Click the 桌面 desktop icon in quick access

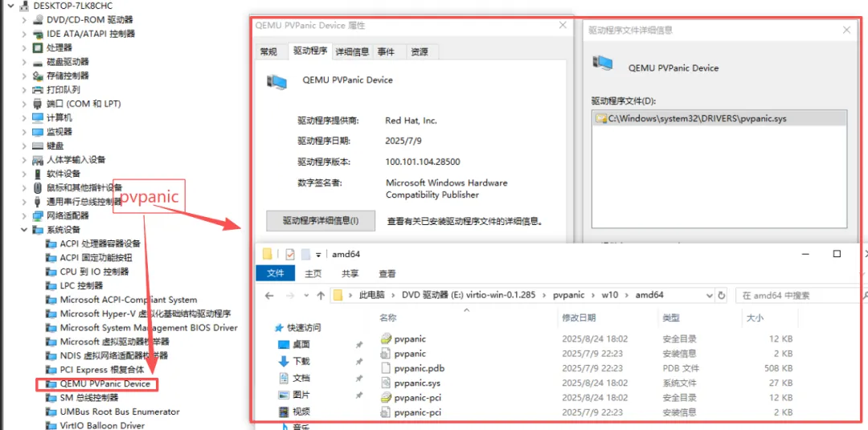284,344
